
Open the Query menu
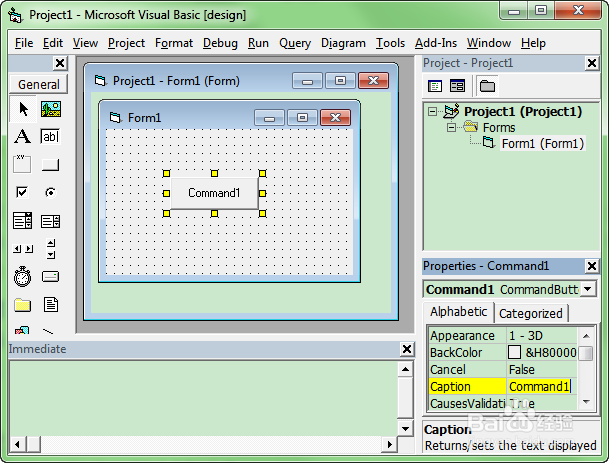[x=295, y=43]
